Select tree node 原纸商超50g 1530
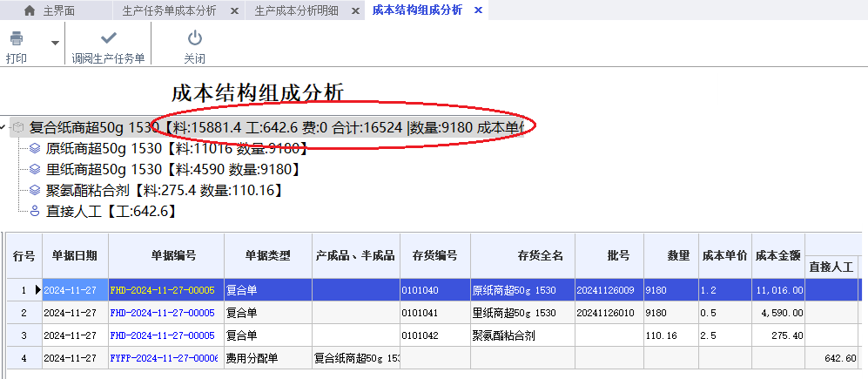Image resolution: width=868 pixels, height=379 pixels. (x=176, y=148)
